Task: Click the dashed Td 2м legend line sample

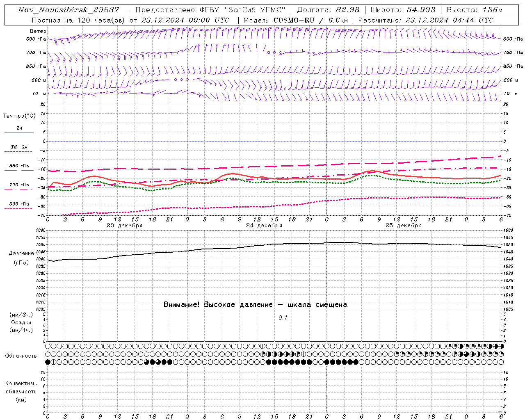Action: [19, 151]
